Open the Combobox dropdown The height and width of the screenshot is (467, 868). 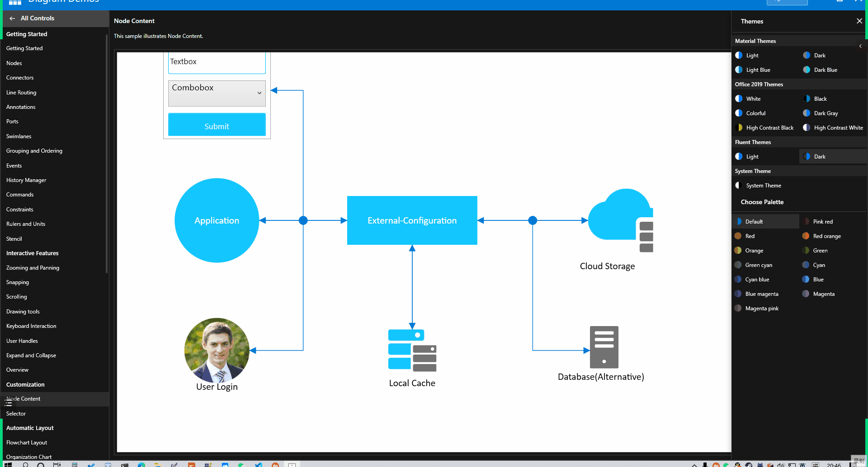click(x=259, y=93)
